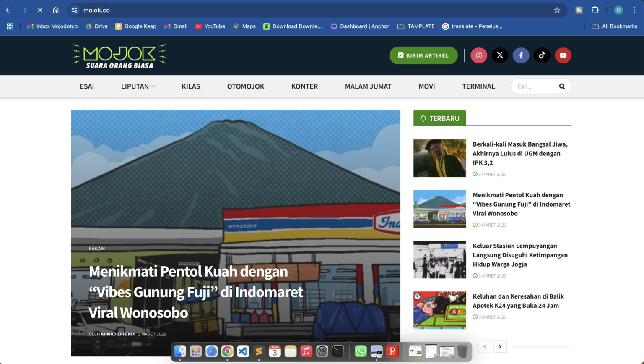This screenshot has width=644, height=364.
Task: Click the bell icon beside TERBARU
Action: pyautogui.click(x=423, y=118)
